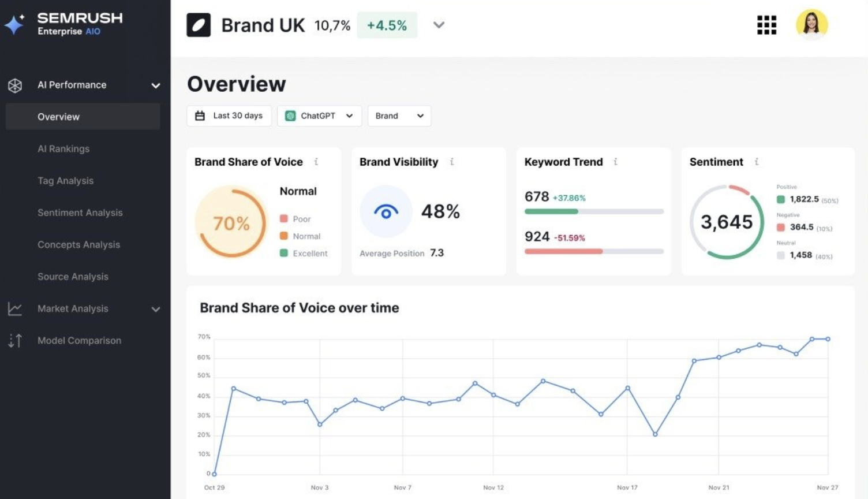Click the Model Comparison arrows icon

coord(15,341)
